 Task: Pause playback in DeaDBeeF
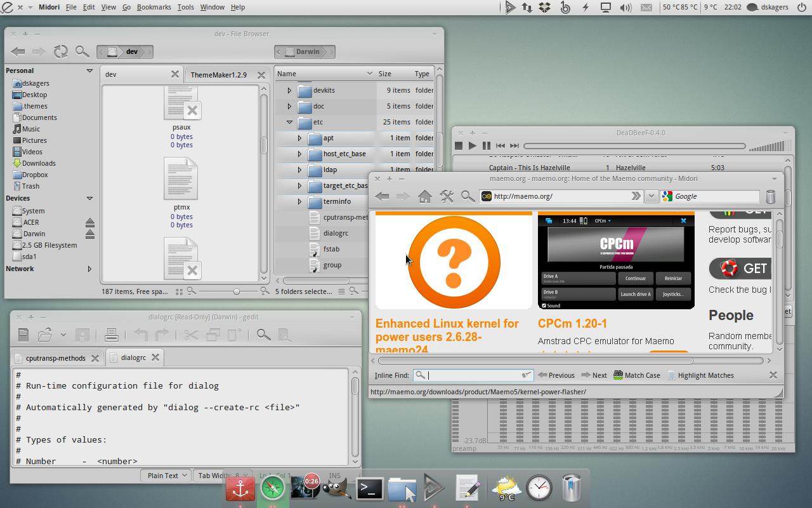point(487,145)
